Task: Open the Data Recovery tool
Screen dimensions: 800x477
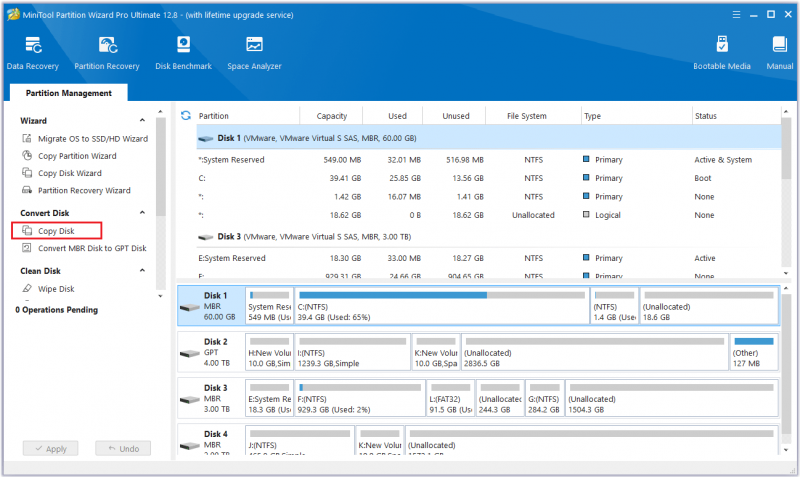Action: coord(33,53)
